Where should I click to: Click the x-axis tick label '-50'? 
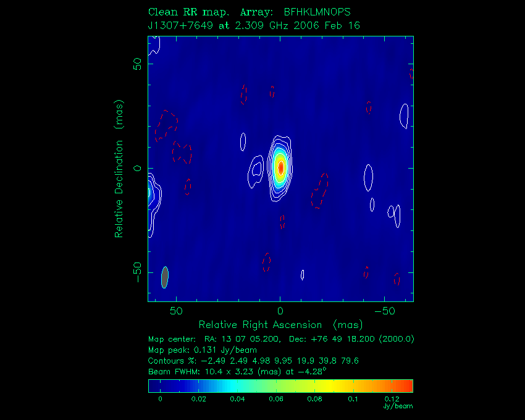[x=385, y=311]
